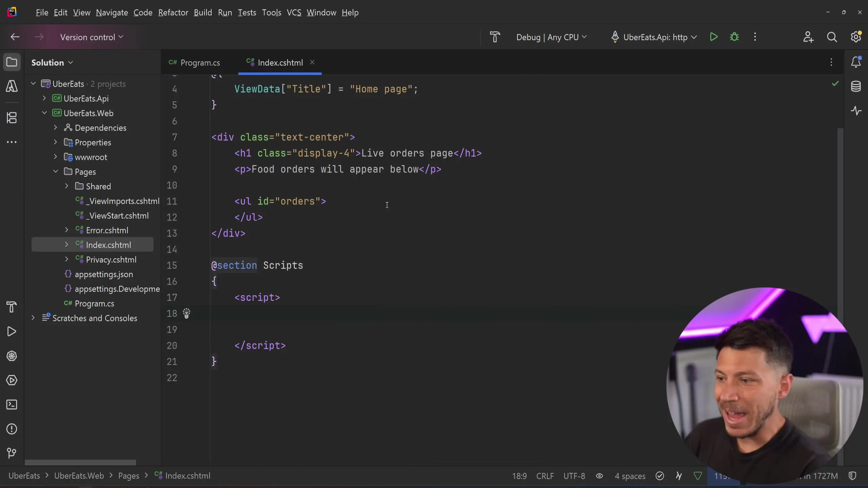Expand Scratches and Consoles
The height and width of the screenshot is (488, 868).
33,318
